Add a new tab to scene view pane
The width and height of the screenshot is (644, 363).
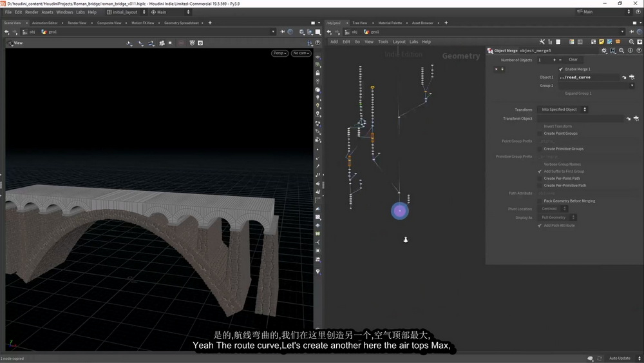(210, 23)
